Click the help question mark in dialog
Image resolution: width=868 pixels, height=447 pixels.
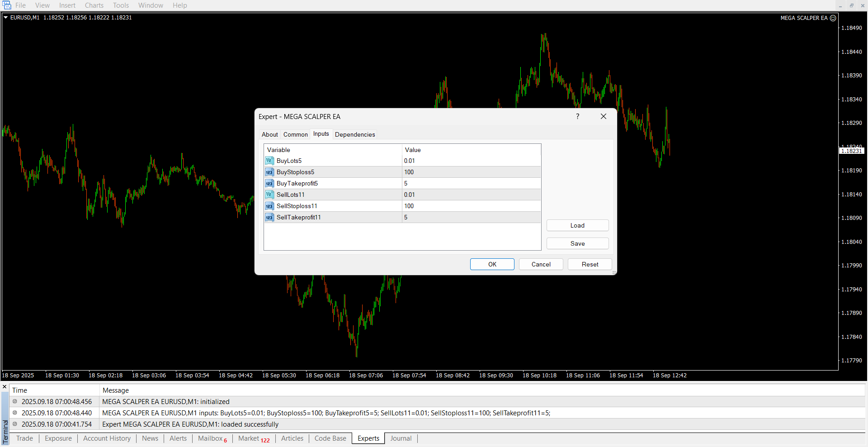pos(577,116)
